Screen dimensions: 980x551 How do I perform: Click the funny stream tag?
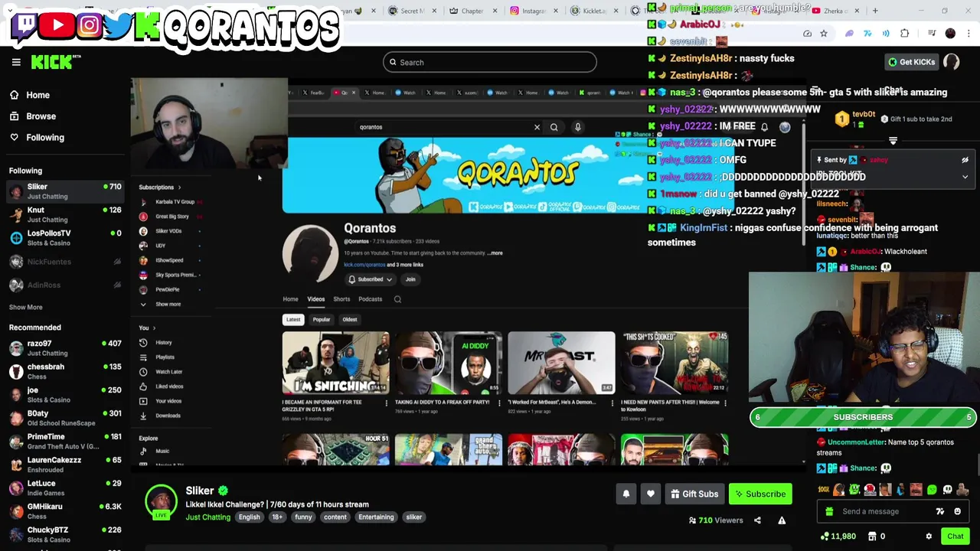[303, 517]
